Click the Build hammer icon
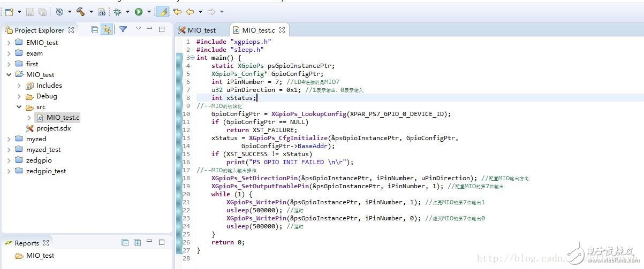Image resolution: width=644 pixels, height=269 pixels. pyautogui.click(x=80, y=11)
